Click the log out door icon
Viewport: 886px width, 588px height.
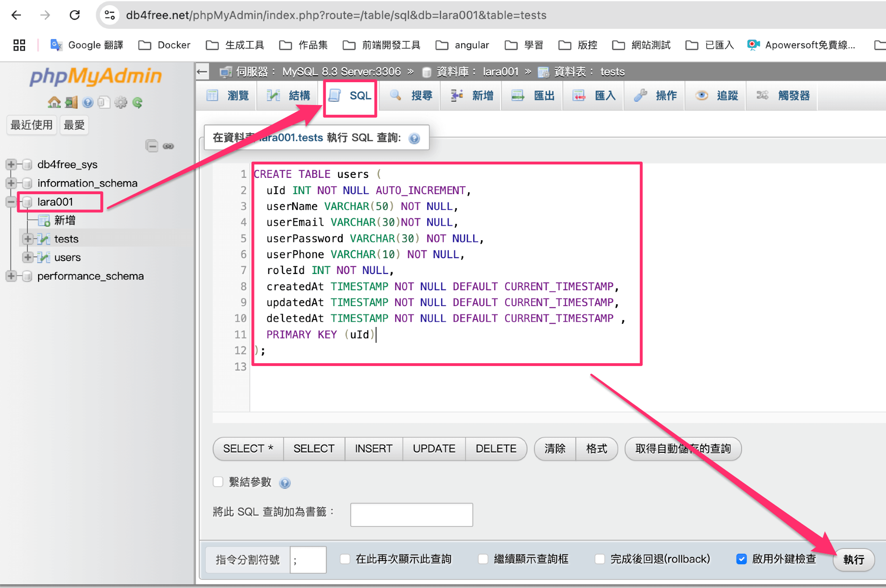pyautogui.click(x=71, y=102)
